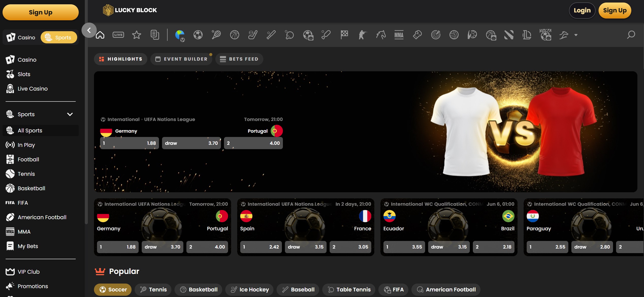Viewport: 644px width, 297px height.
Task: Collapse the sidebar with the arrow button
Action: pyautogui.click(x=89, y=30)
